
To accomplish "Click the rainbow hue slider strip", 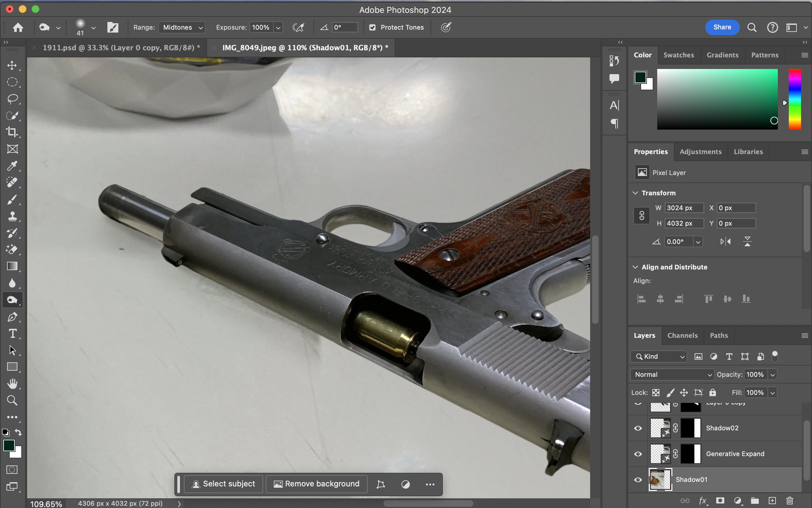I will [795, 99].
